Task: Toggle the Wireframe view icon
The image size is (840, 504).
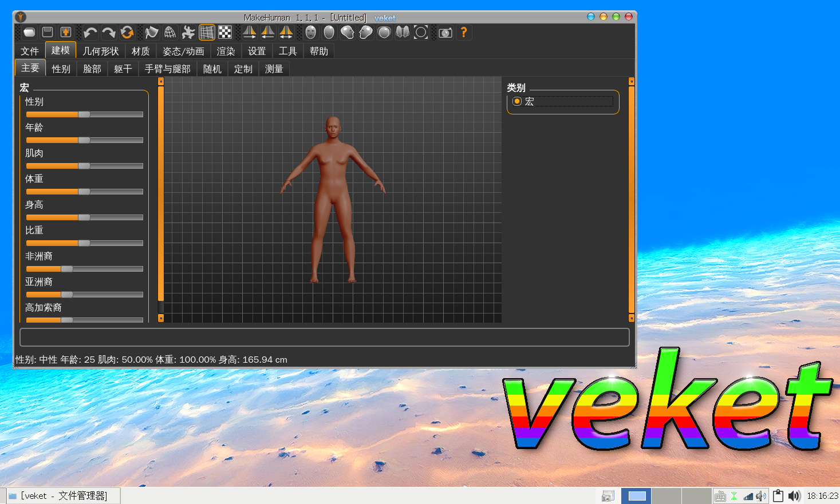Action: [x=170, y=33]
